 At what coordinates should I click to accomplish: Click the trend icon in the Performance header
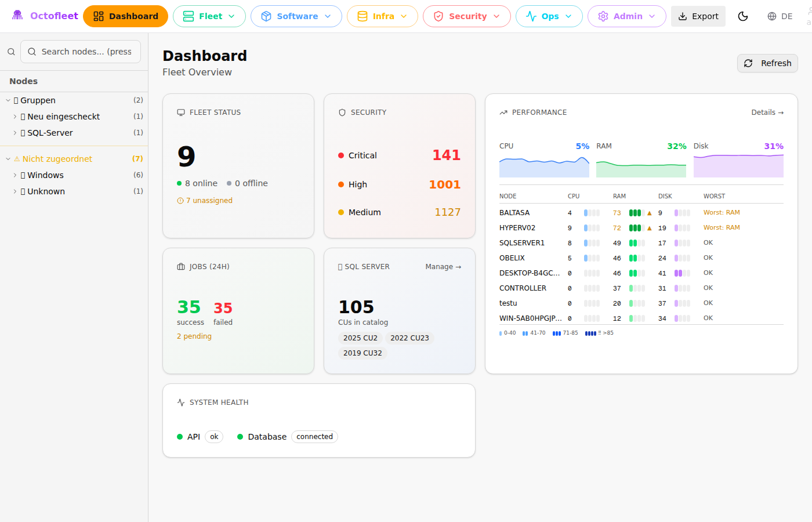[x=503, y=112]
